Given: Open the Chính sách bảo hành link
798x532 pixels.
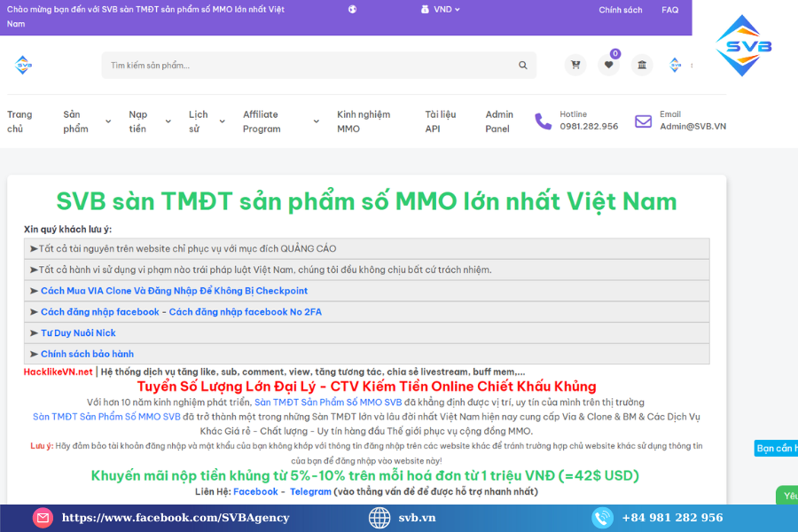Looking at the screenshot, I should pyautogui.click(x=87, y=354).
